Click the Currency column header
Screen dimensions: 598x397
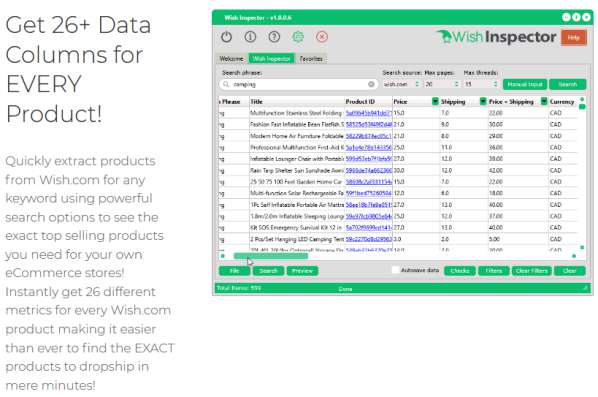click(562, 101)
